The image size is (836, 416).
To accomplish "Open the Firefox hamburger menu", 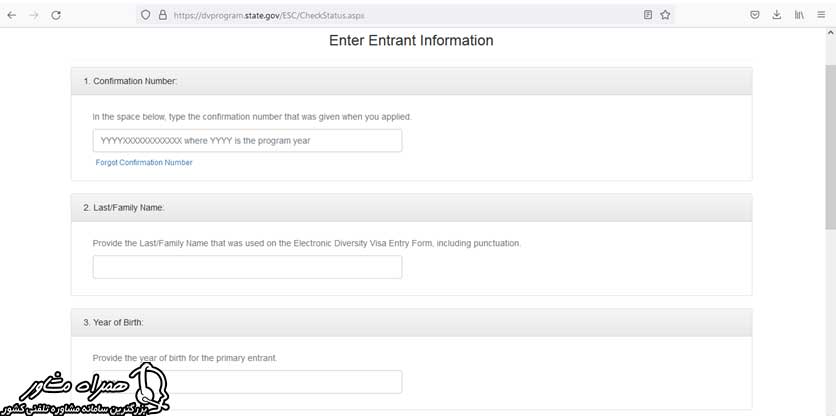I will point(822,15).
